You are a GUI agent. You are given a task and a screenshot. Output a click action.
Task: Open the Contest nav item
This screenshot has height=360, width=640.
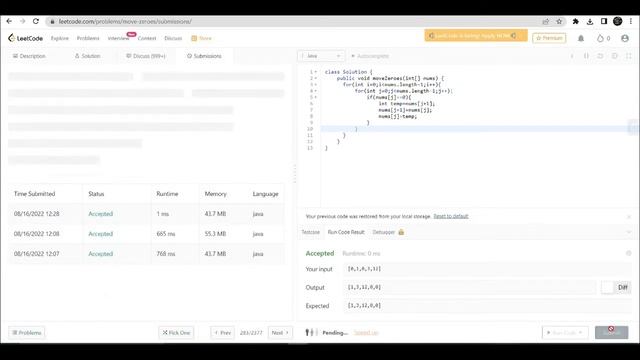pos(147,38)
